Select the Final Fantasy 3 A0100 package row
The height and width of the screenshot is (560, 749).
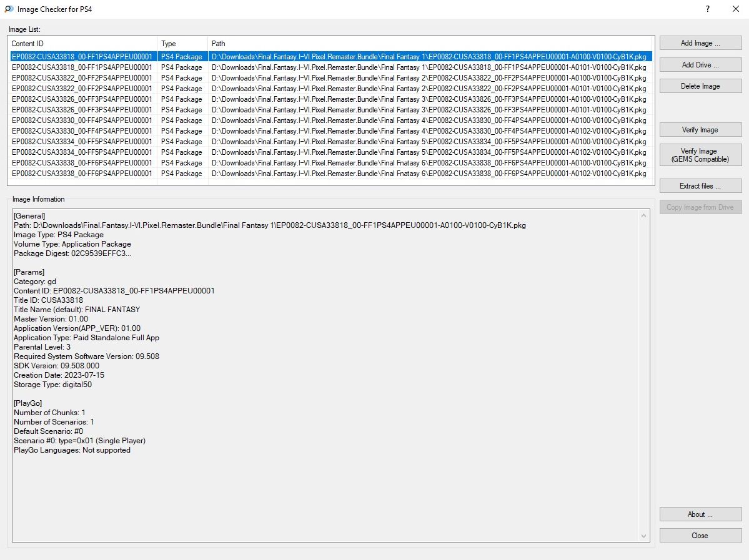click(x=331, y=99)
